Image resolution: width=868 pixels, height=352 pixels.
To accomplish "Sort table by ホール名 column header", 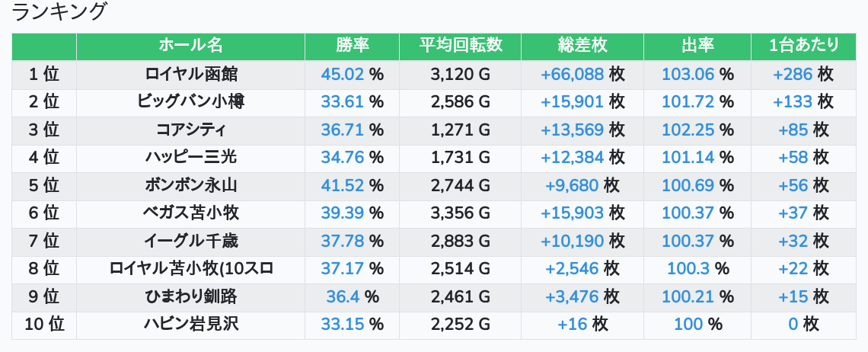I will coord(190,46).
